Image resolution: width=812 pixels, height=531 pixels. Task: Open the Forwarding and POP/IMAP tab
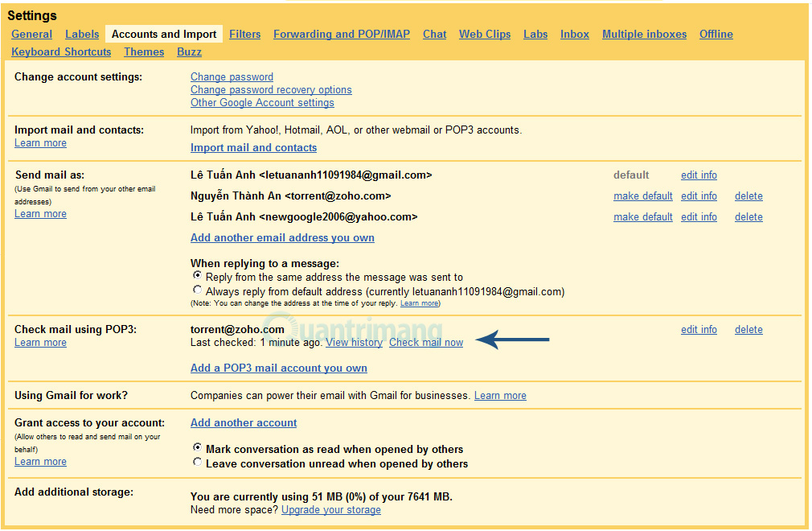[341, 34]
